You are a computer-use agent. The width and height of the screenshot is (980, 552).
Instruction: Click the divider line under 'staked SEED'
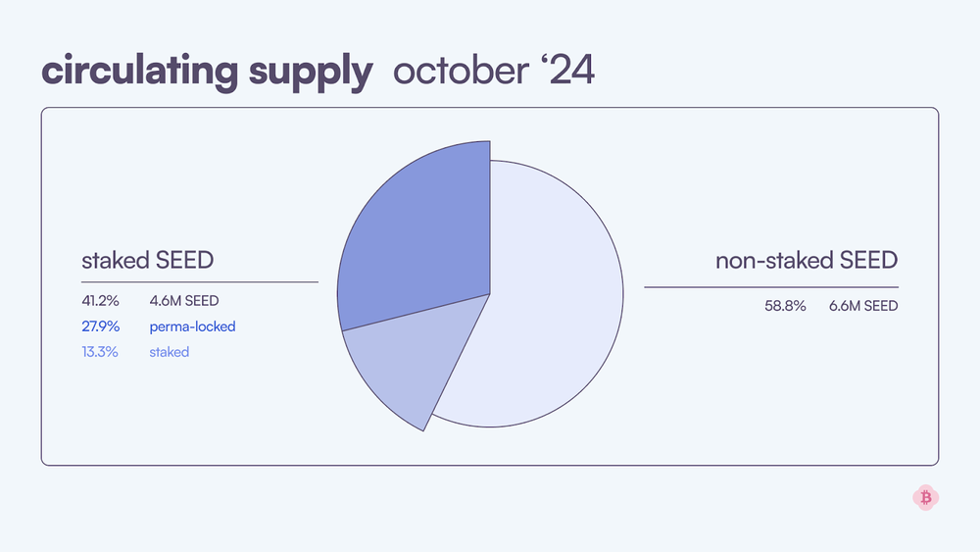[200, 282]
